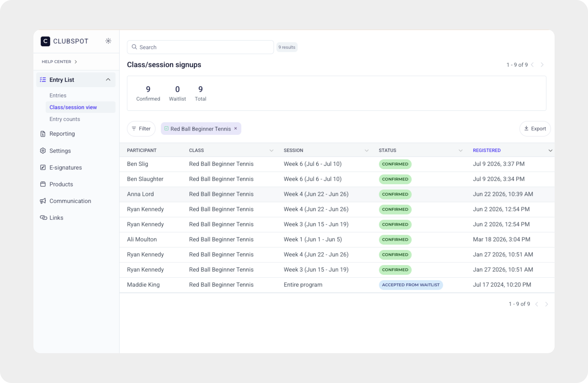Screen dimensions: 588x383
Task: Open Entry counts
Action: click(65, 119)
